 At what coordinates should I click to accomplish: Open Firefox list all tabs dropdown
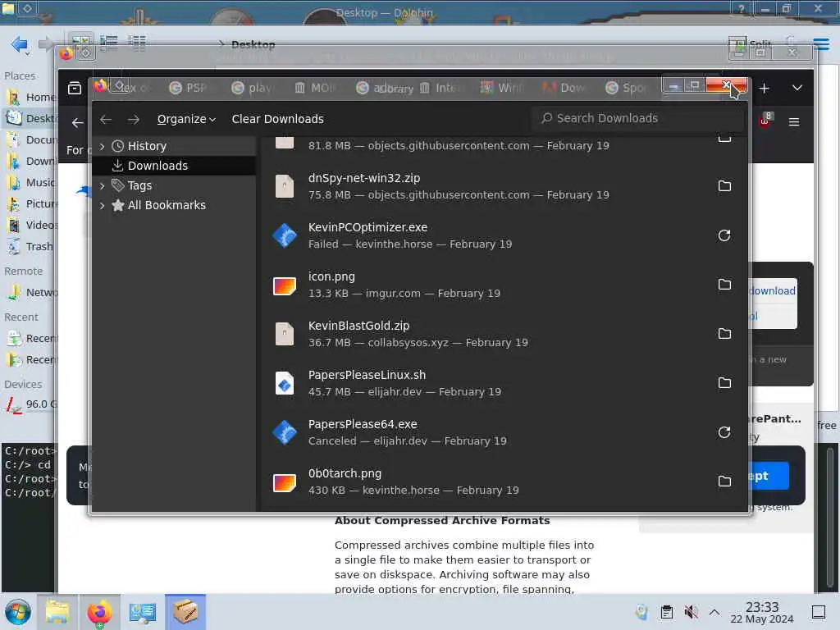[797, 88]
